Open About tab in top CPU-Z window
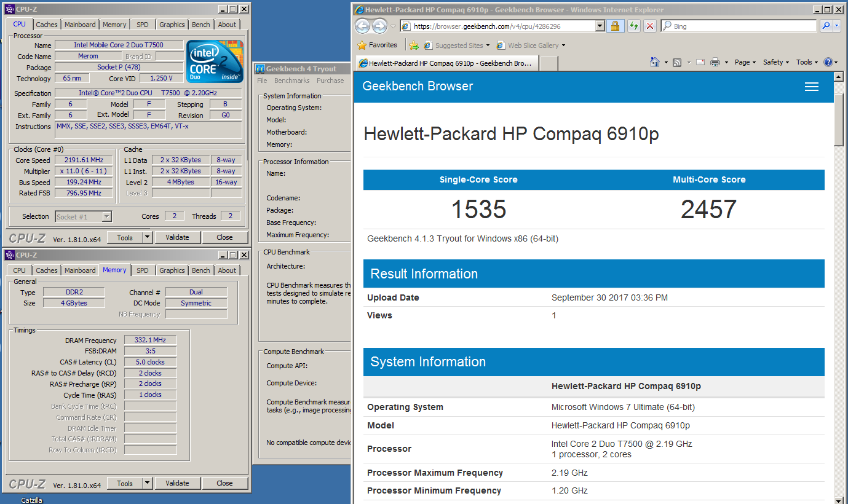The image size is (848, 504). (x=227, y=25)
